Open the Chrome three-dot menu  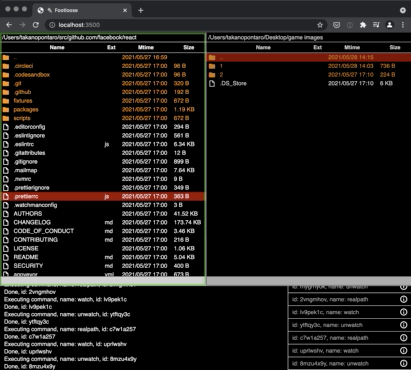[x=403, y=25]
